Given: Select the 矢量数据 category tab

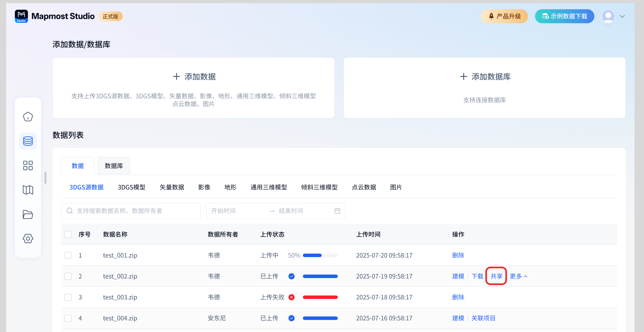Looking at the screenshot, I should click(172, 187).
